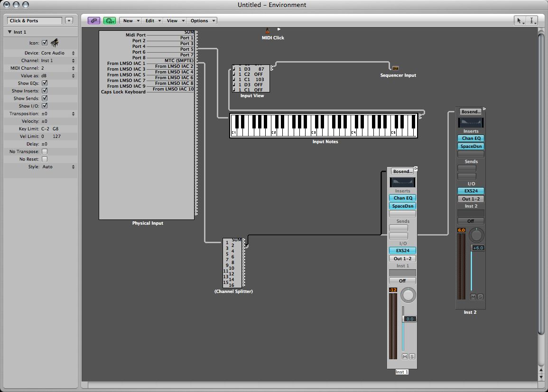Click the Inst 1 volume fader handle at 0.0
This screenshot has height=392, width=548.
(x=409, y=319)
